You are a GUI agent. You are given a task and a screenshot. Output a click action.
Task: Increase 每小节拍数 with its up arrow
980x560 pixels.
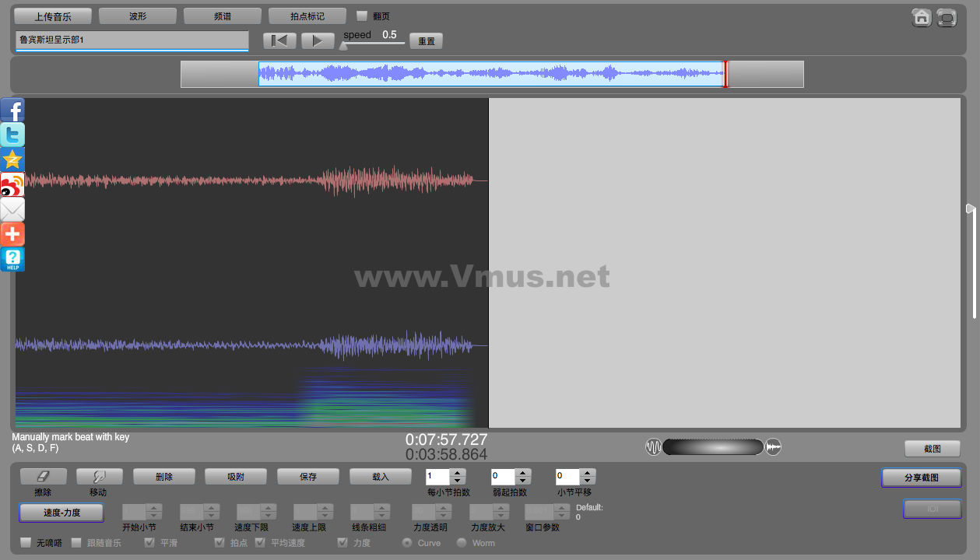tap(458, 473)
